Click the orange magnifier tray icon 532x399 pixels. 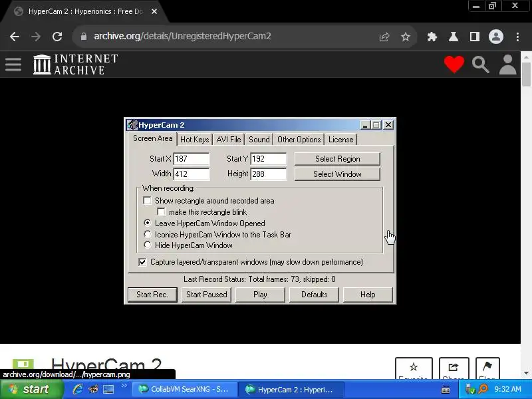coord(483,389)
